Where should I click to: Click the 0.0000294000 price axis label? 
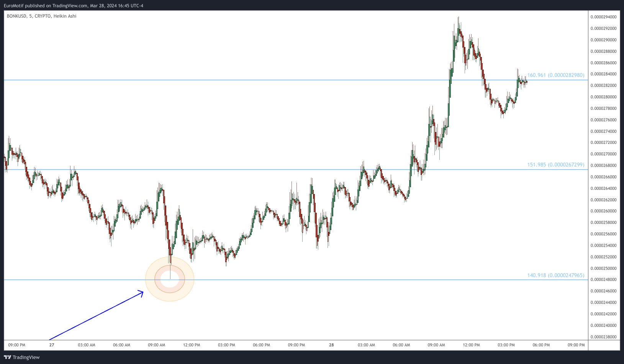pos(604,17)
